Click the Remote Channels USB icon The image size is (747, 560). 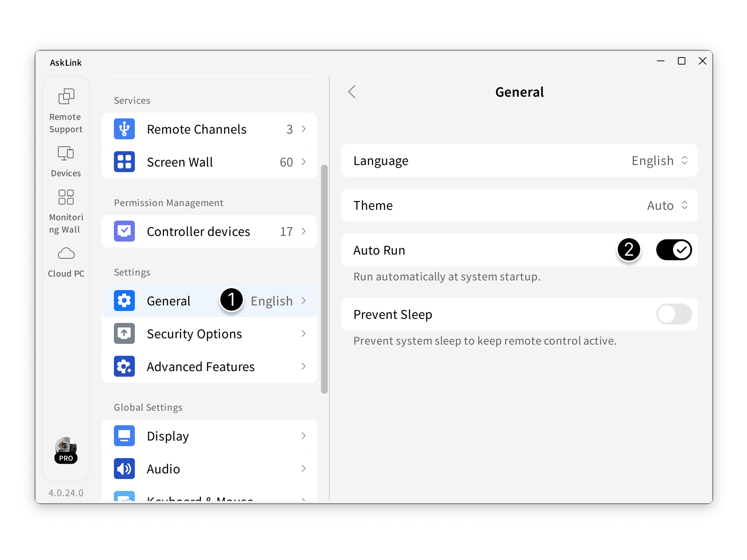(124, 129)
